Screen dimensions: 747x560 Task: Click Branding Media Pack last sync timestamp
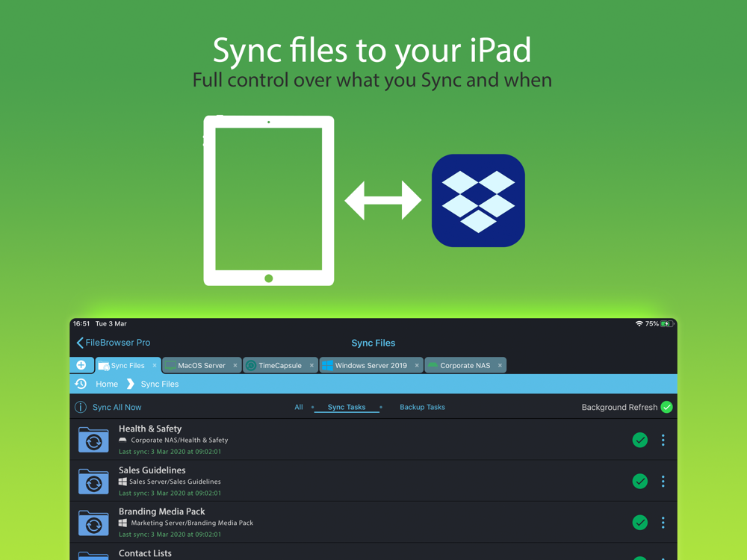click(170, 535)
